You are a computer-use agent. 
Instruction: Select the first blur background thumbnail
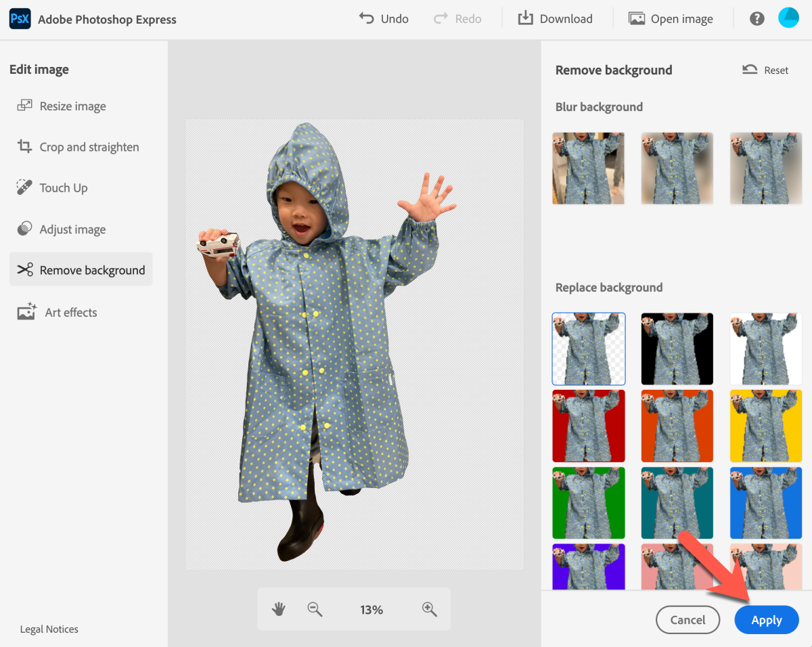[589, 168]
